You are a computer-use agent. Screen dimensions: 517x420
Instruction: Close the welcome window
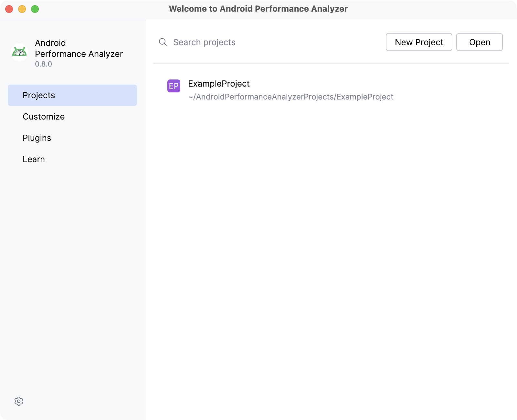(9, 9)
